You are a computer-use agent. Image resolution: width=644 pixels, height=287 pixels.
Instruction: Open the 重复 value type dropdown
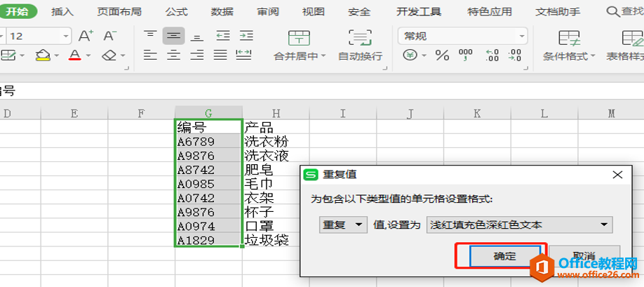click(343, 225)
